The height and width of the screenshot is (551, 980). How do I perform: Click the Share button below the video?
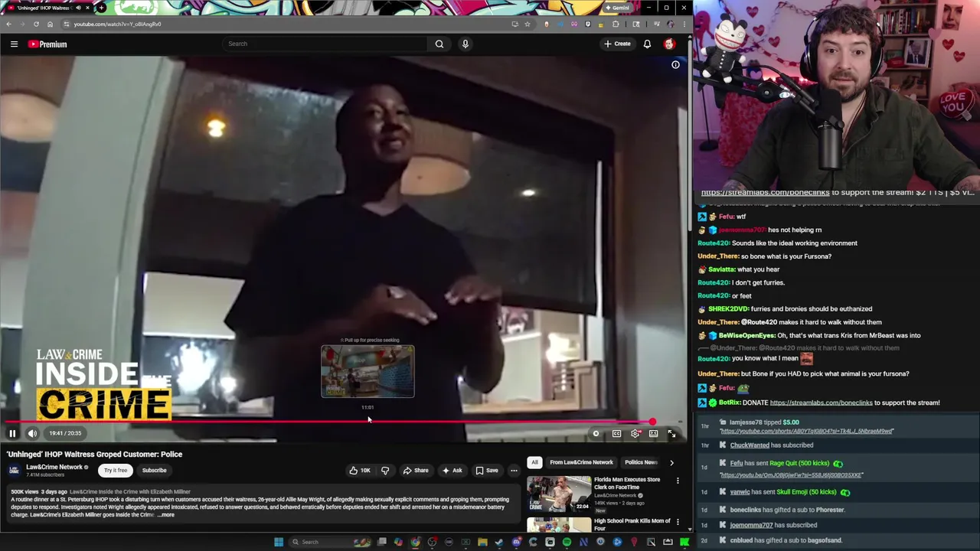click(x=416, y=471)
